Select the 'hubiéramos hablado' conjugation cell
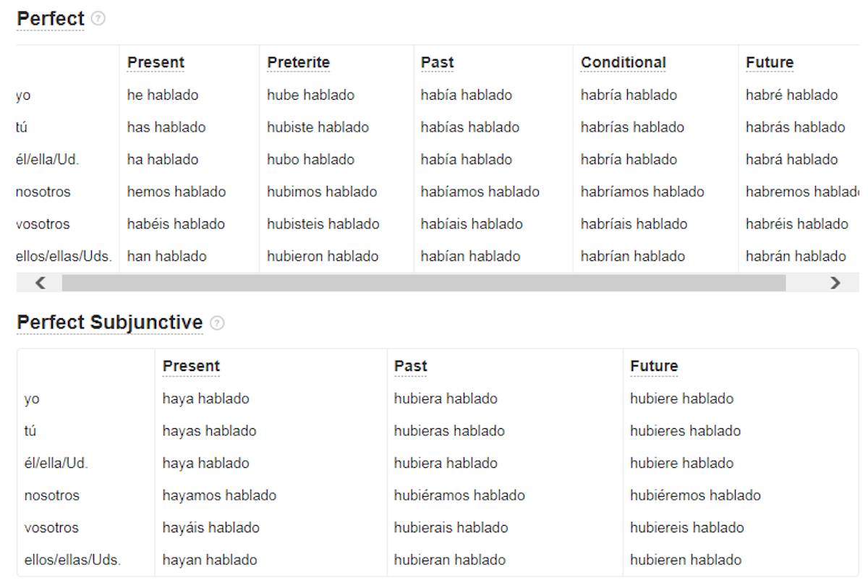This screenshot has width=868, height=588. (x=459, y=495)
